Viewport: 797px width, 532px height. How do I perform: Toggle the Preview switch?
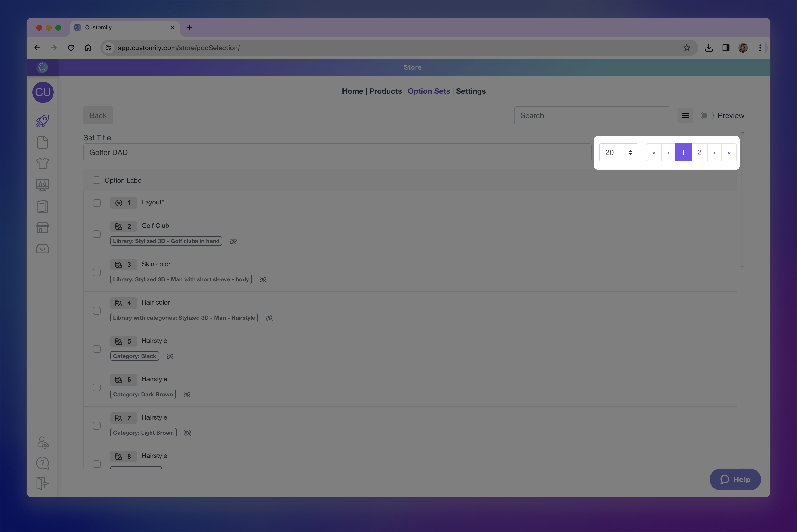point(707,115)
